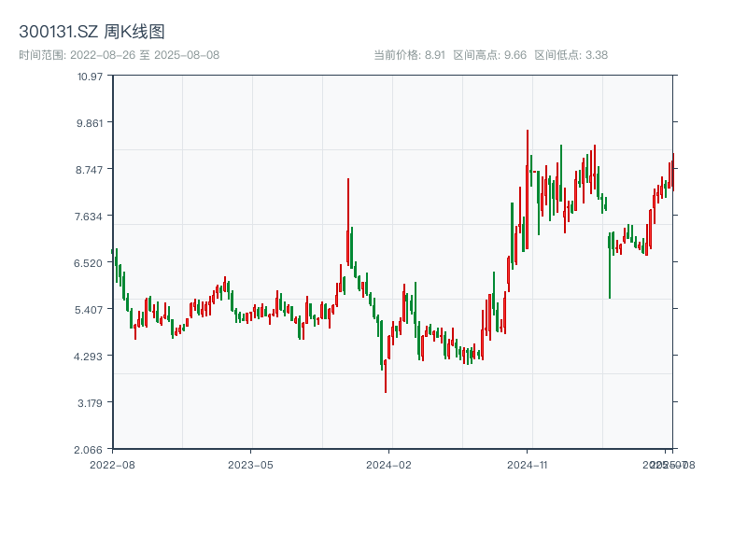Click the 6.520 y-axis label
The height and width of the screenshot is (560, 747).
(x=90, y=263)
